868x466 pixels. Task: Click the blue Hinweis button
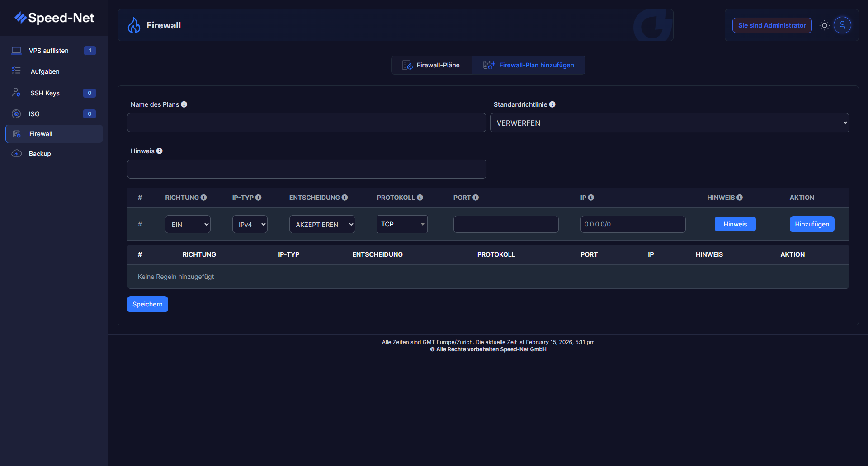click(x=735, y=224)
